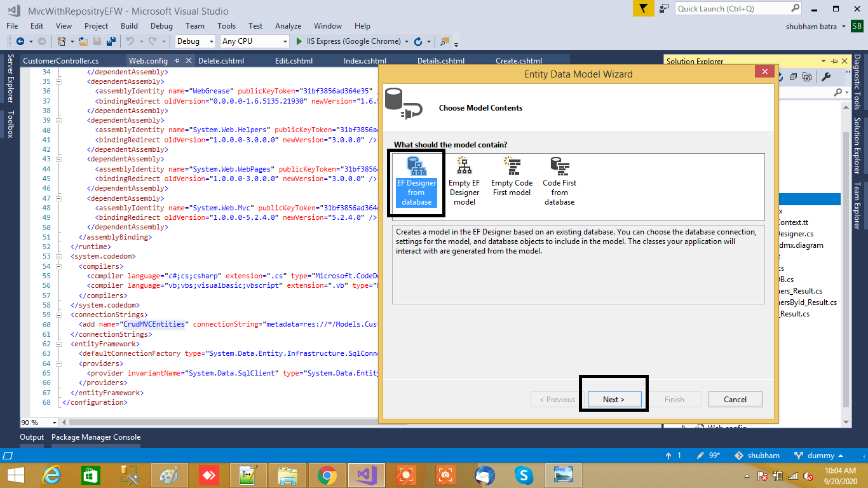Click the feedback icon beside Quick Launch
868x488 pixels.
[x=663, y=8]
